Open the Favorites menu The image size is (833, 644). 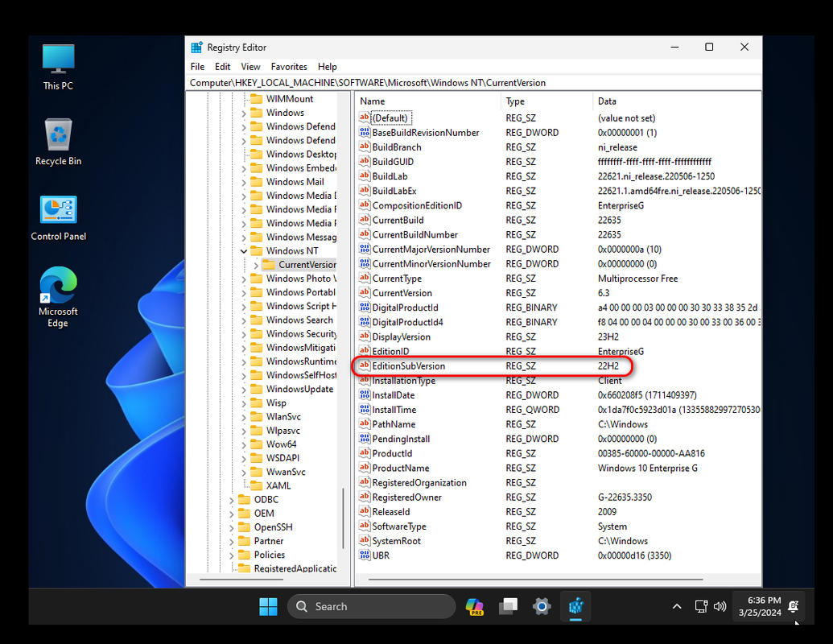coord(289,67)
